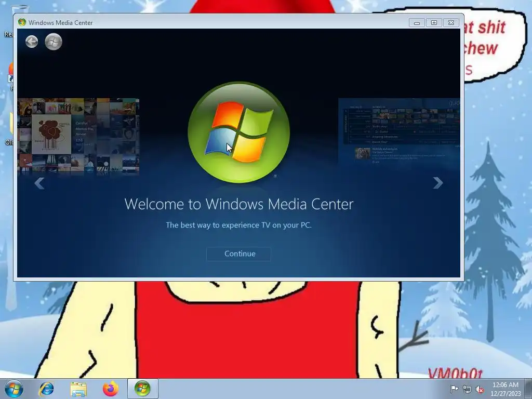
Task: Launch Firefox from the taskbar
Action: [x=111, y=389]
